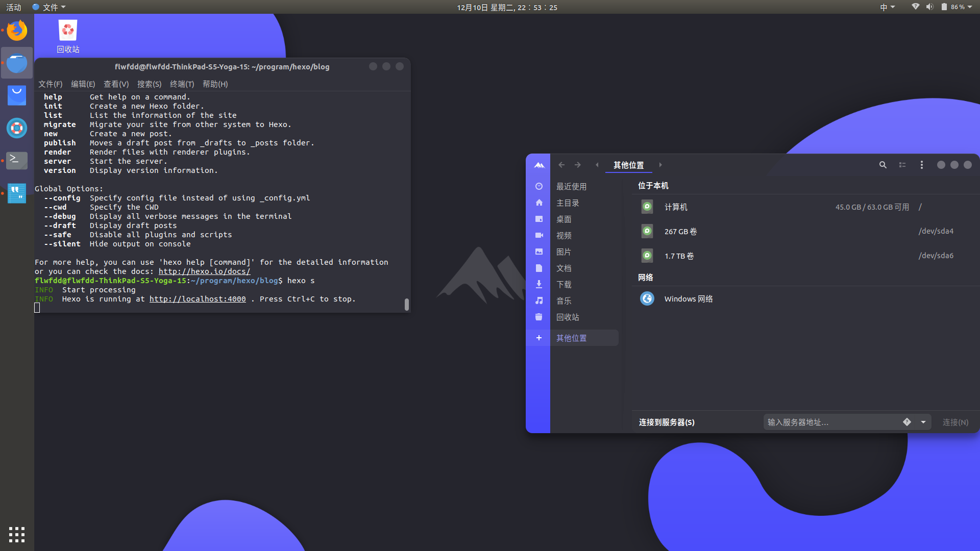
Task: Open 最近使用 in the sidebar
Action: click(572, 186)
